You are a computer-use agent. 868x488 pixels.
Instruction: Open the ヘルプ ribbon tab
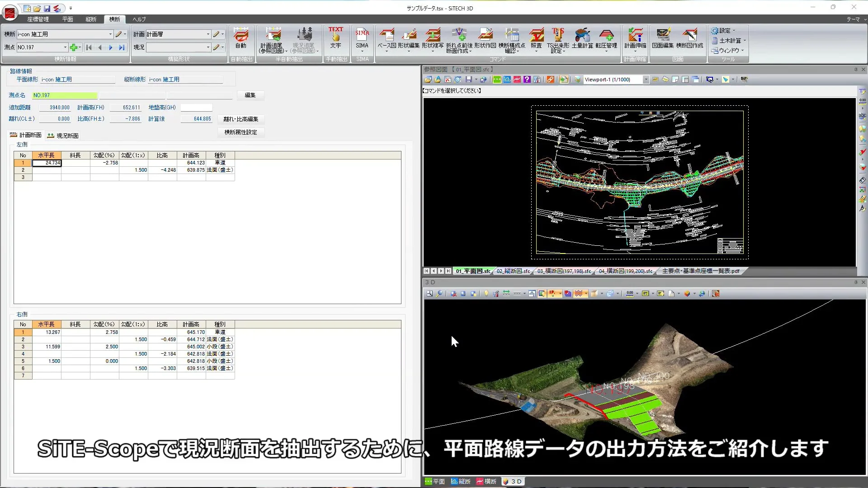pos(139,19)
